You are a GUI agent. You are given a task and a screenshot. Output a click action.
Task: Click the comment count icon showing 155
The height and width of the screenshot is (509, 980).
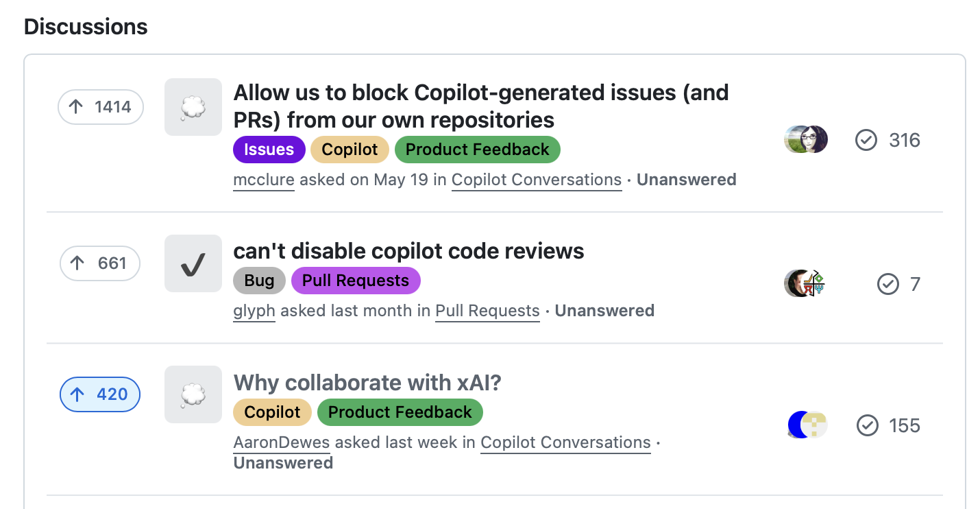[867, 425]
